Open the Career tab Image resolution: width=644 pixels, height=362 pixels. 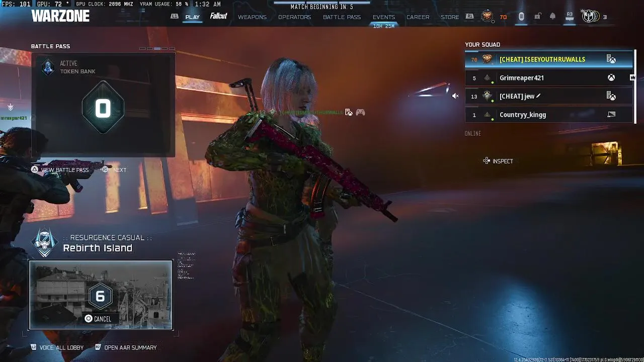[x=418, y=17]
